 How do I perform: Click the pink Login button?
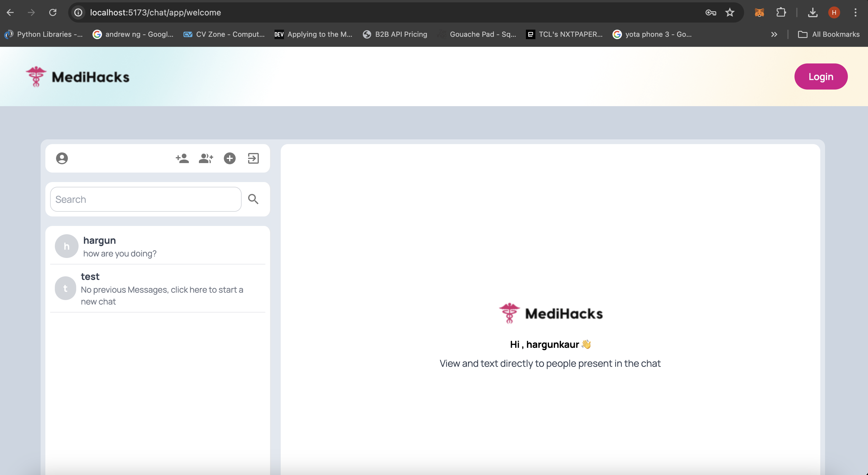(821, 76)
